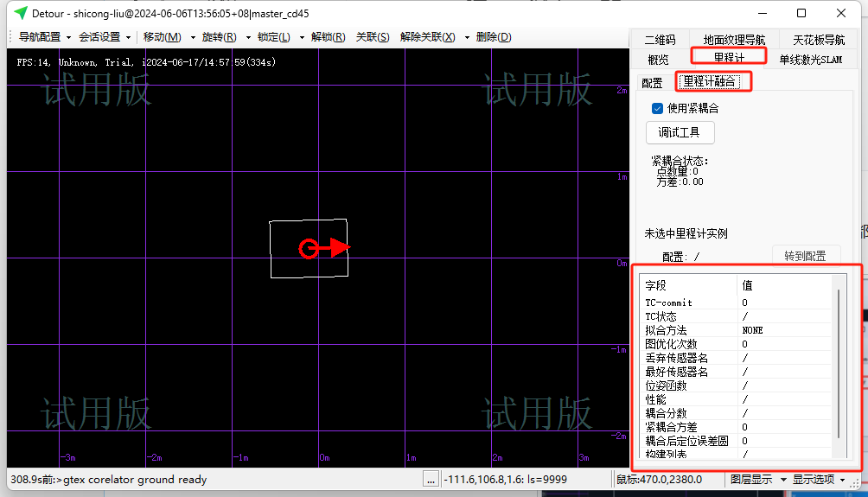Screen dimensions: 868x497
Task: Click the Detour app logo icon
Action: (x=20, y=13)
